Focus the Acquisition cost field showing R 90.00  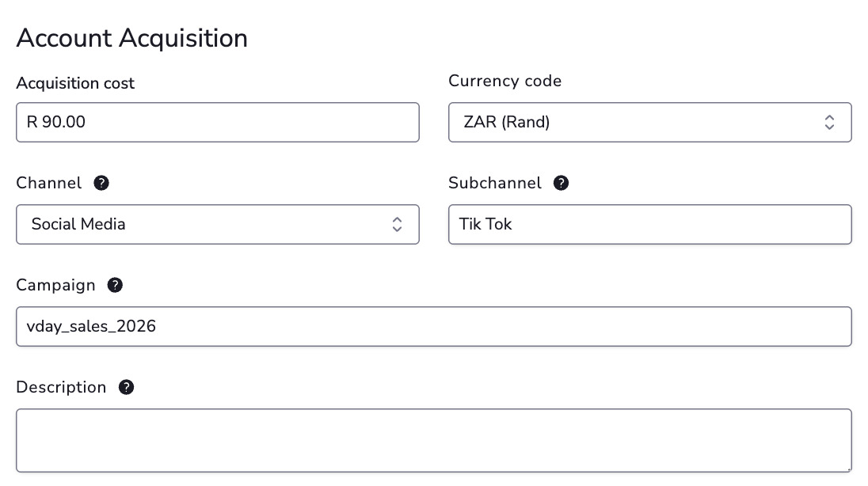[218, 123]
